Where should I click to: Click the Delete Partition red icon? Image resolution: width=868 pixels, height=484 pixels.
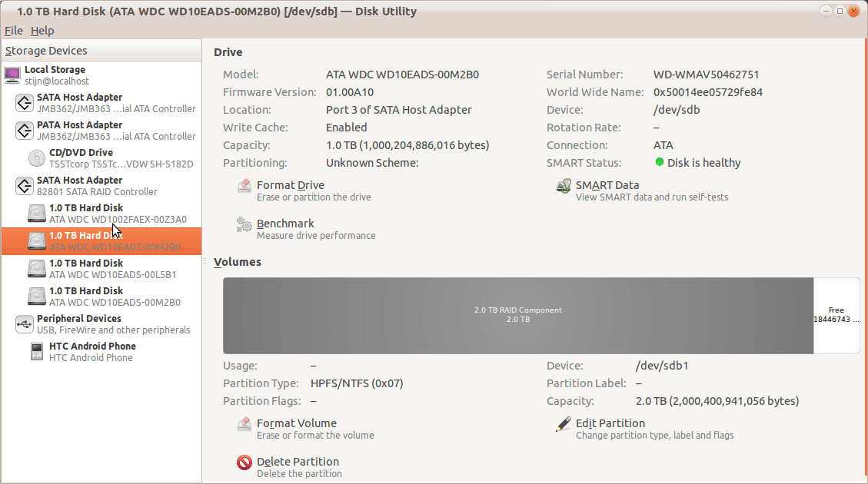244,462
